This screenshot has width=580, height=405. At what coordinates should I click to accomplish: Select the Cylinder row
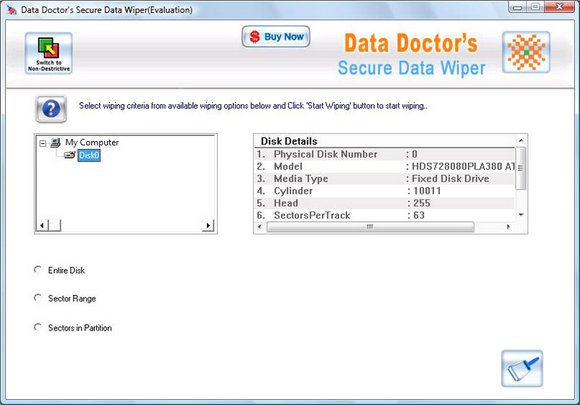[x=385, y=191]
